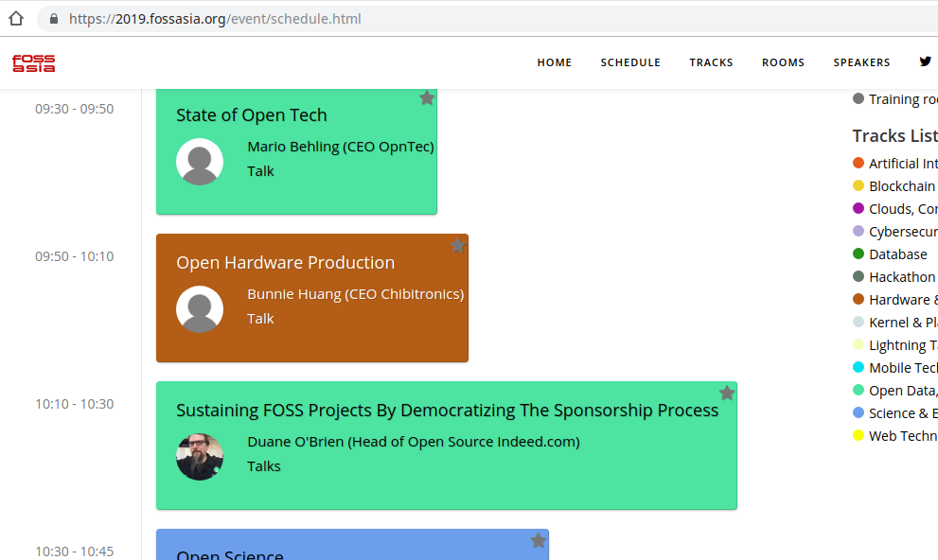Click 'Talk' label in Open Hardware Production card
This screenshot has height=560, width=938.
[x=261, y=319]
